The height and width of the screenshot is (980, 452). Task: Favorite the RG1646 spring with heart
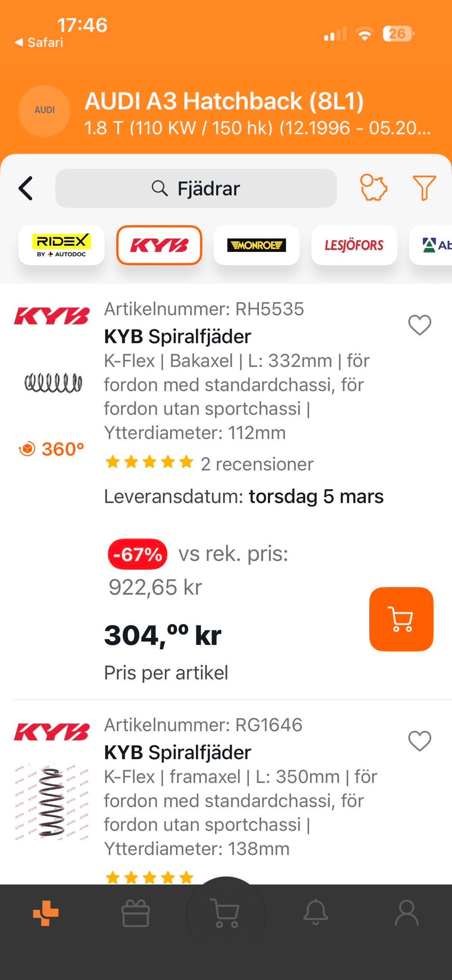(420, 741)
